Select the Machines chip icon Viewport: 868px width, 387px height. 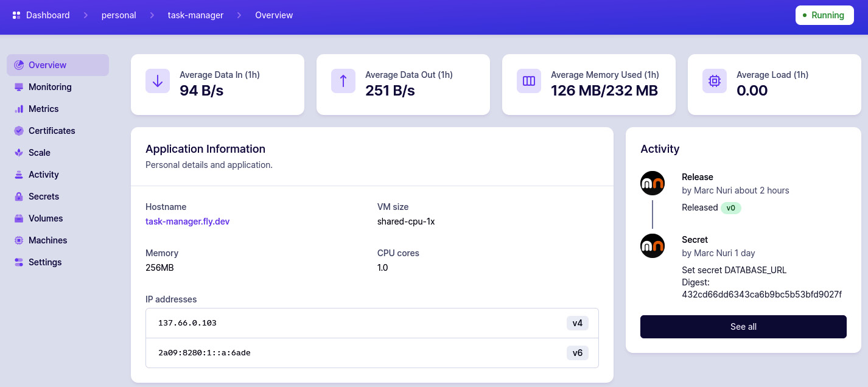(18, 240)
